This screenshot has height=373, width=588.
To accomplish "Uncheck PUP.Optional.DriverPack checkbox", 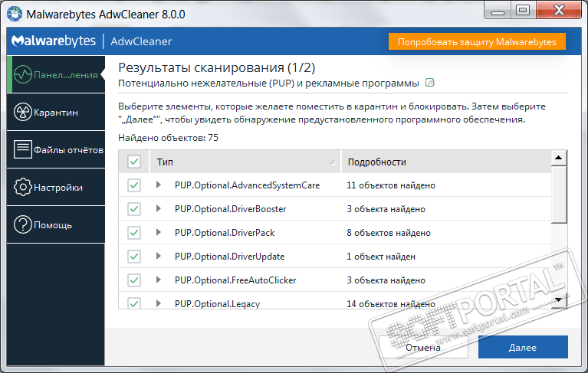I will coord(134,233).
